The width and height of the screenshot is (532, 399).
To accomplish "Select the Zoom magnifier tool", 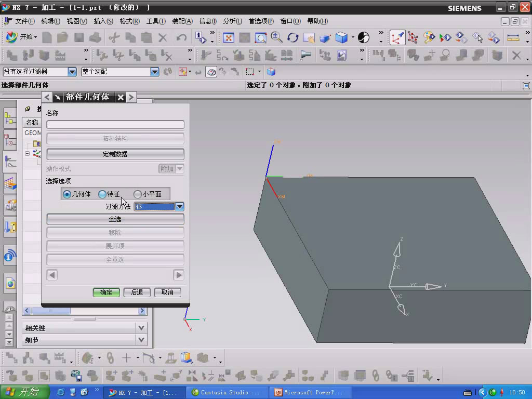I will pos(276,37).
